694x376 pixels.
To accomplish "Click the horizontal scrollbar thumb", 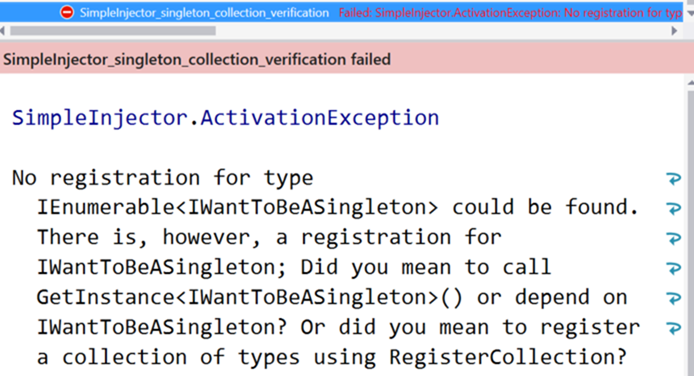I will pos(113,31).
